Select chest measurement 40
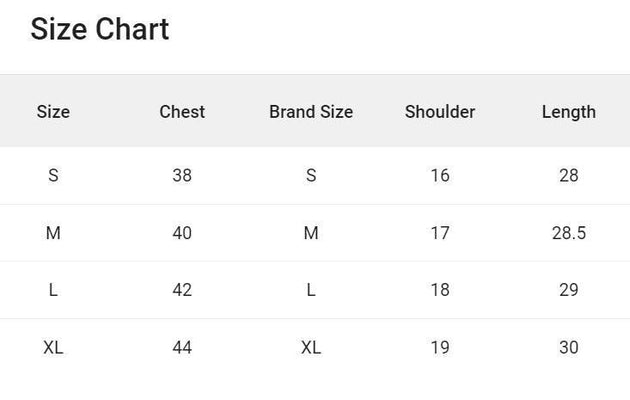The height and width of the screenshot is (400, 630). pyautogui.click(x=182, y=234)
